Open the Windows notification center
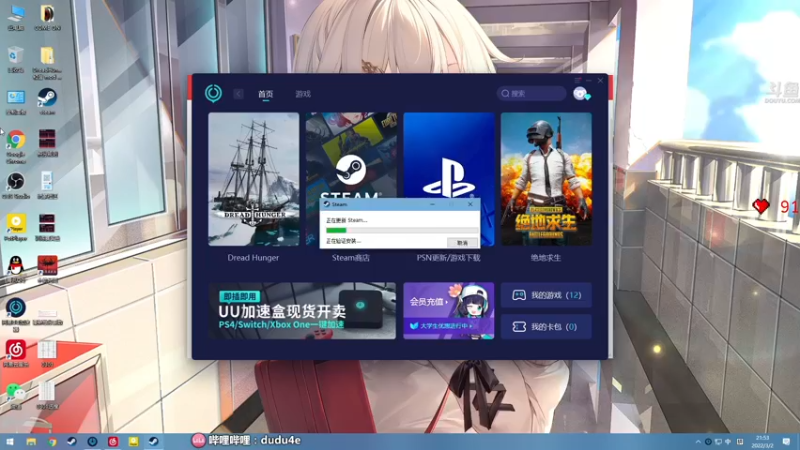The image size is (800, 450). pyautogui.click(x=787, y=442)
